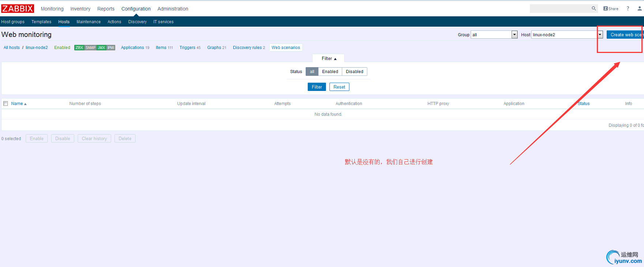Click the SNMP availability badge
This screenshot has width=644, height=267.
90,47
